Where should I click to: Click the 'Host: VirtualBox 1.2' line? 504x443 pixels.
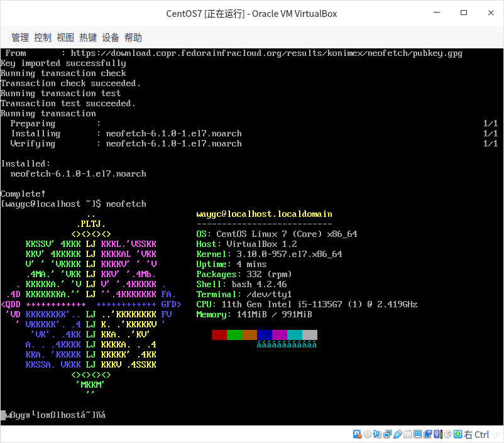tap(246, 244)
